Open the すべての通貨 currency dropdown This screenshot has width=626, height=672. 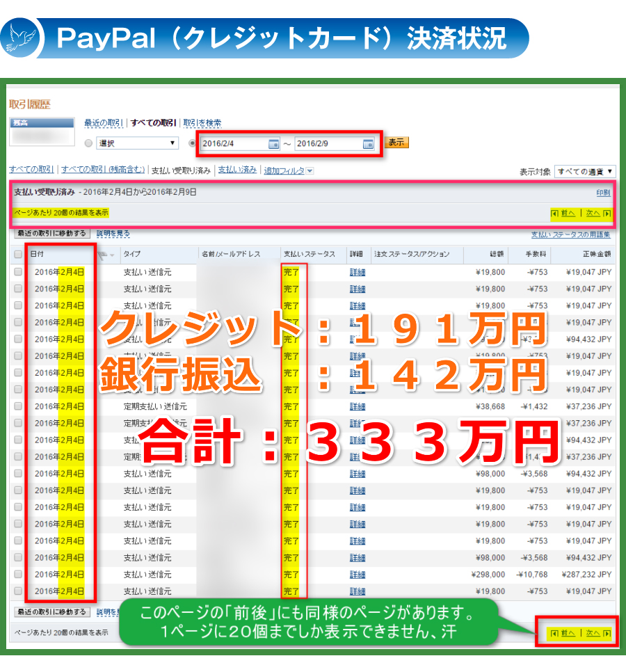click(x=585, y=171)
